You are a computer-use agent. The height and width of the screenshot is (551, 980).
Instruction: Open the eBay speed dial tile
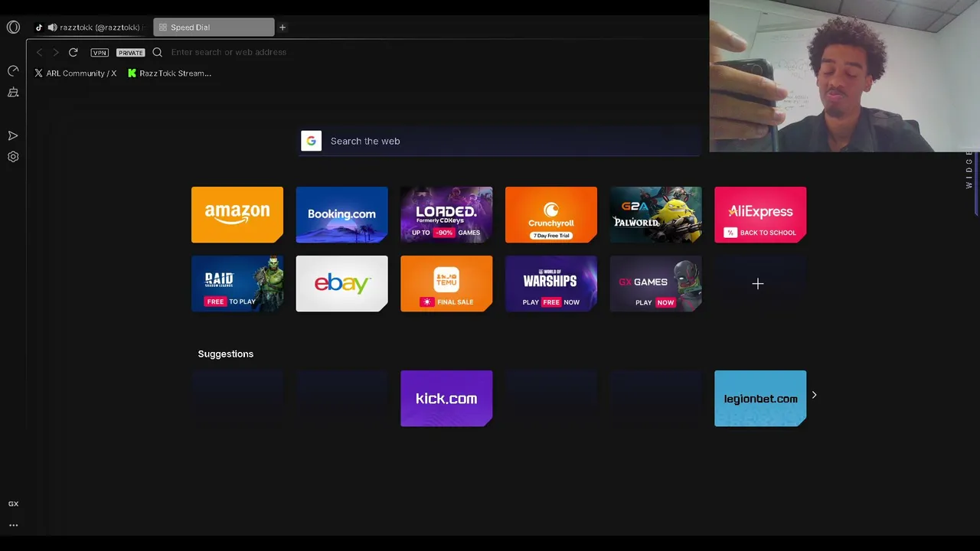point(342,284)
